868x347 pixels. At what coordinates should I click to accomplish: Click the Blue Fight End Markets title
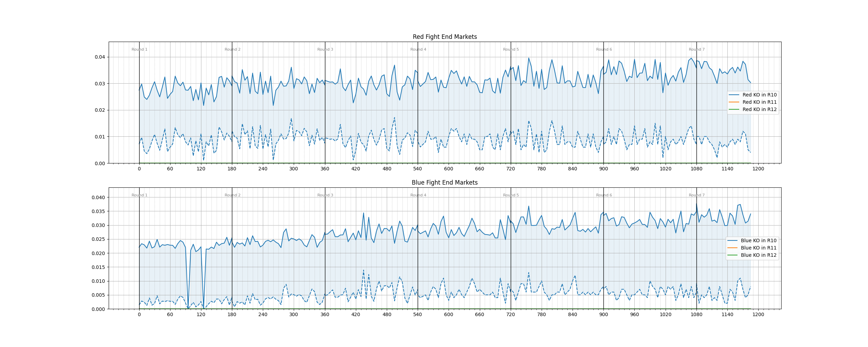pyautogui.click(x=444, y=183)
